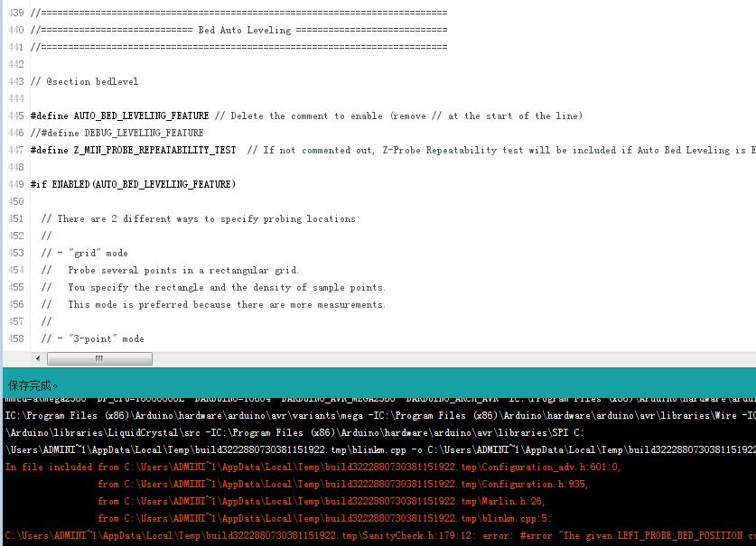Place cursor on the AUTO_BED_LEVELING_FEATURE define line
756x546 pixels.
click(119, 116)
